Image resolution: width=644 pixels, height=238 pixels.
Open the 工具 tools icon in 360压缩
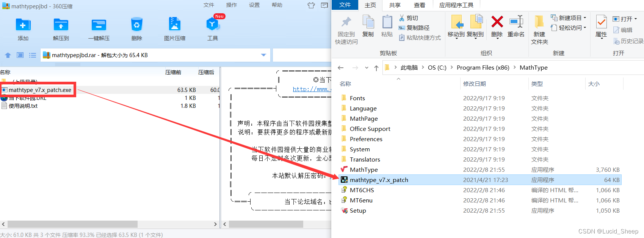212,25
